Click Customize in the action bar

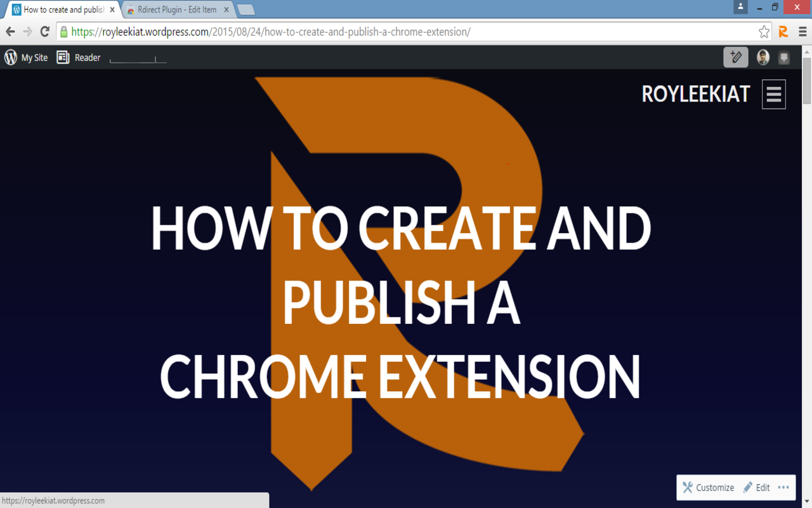coord(709,488)
